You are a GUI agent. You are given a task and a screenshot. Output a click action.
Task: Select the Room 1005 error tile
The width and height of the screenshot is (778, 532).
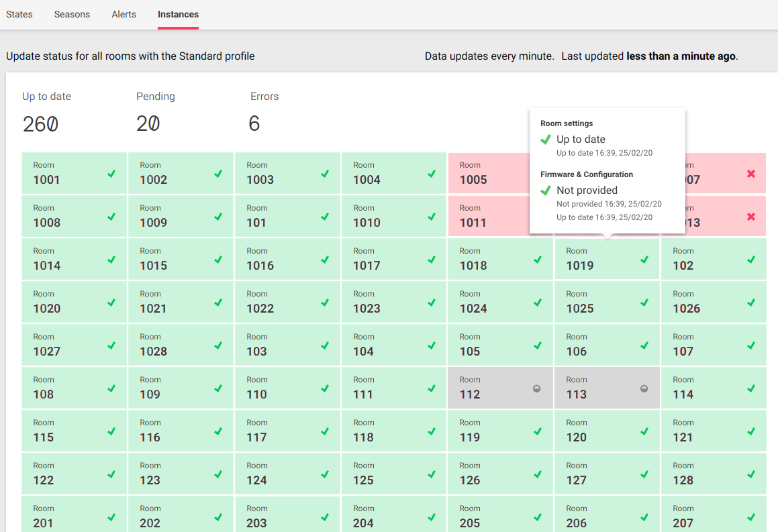tap(483, 173)
